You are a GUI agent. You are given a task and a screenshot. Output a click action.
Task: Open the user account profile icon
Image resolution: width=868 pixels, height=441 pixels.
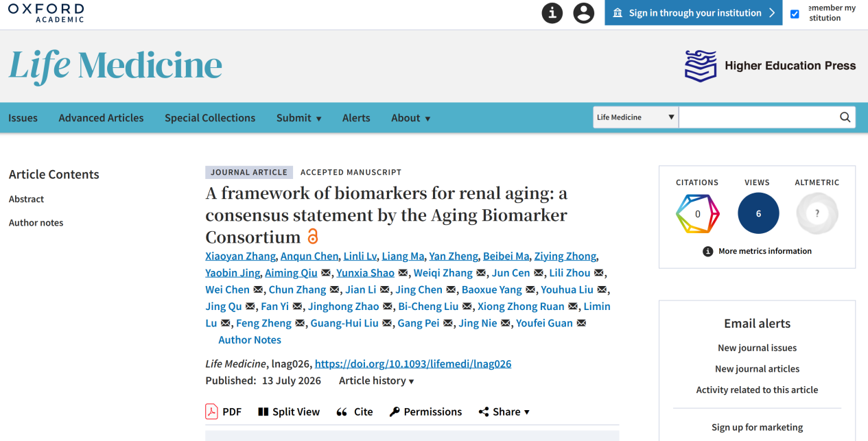coord(583,13)
